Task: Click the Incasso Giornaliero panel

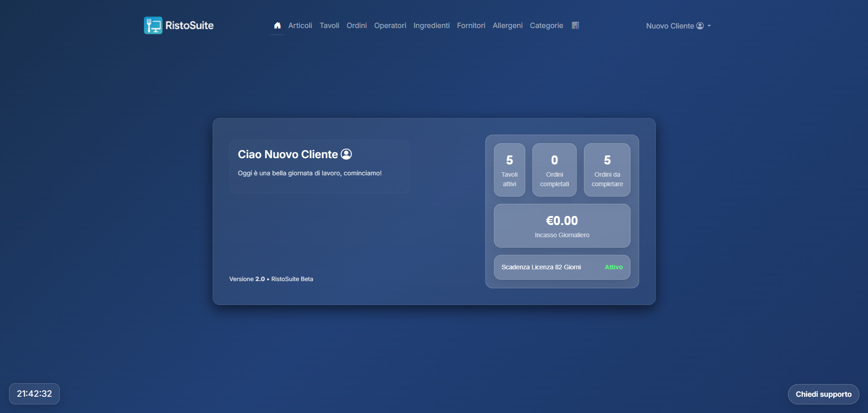Action: point(562,226)
